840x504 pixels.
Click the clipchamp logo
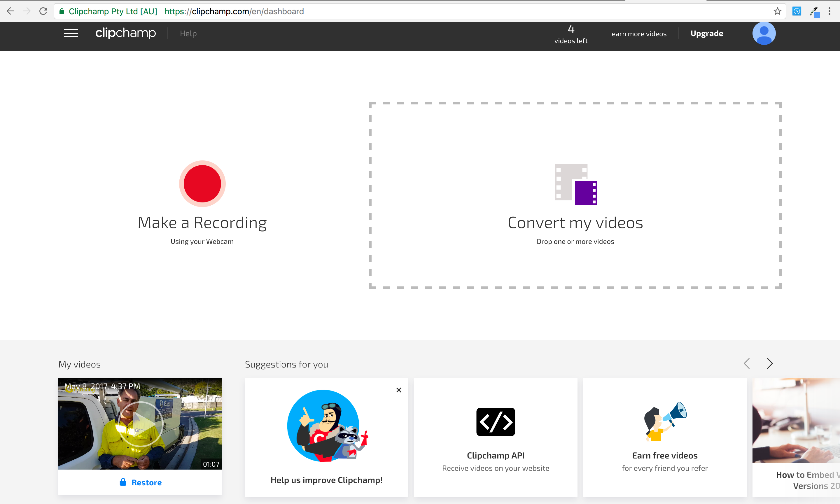(x=125, y=33)
